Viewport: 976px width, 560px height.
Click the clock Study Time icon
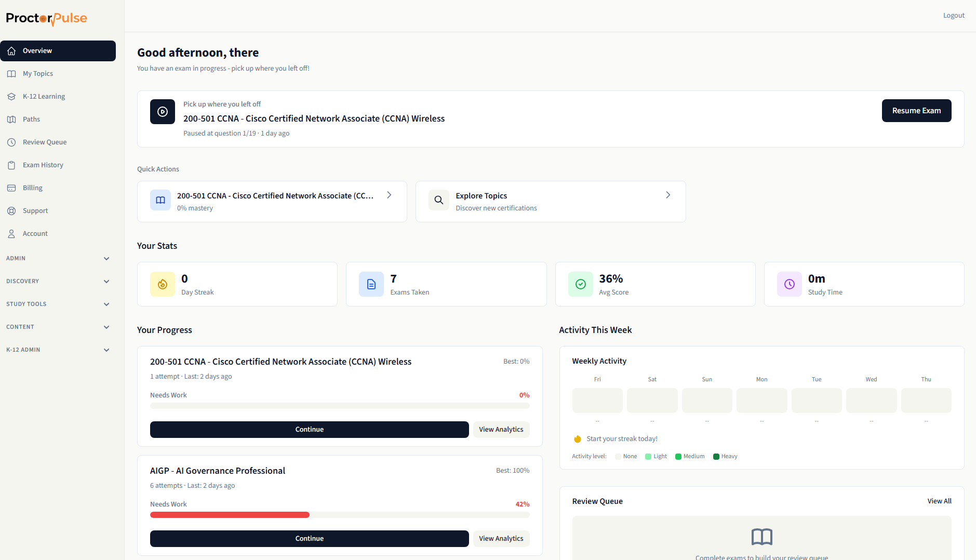point(789,284)
